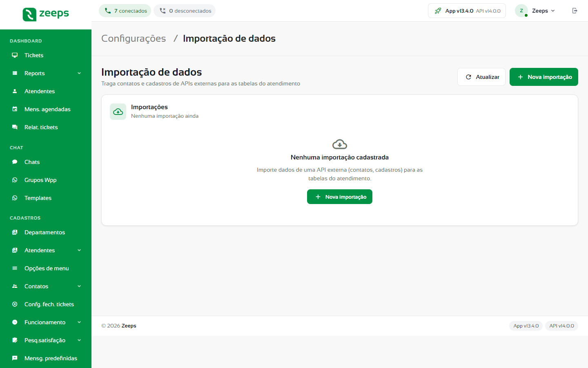Click the 0 desconectados status badge
This screenshot has height=368, width=588.
tap(185, 11)
